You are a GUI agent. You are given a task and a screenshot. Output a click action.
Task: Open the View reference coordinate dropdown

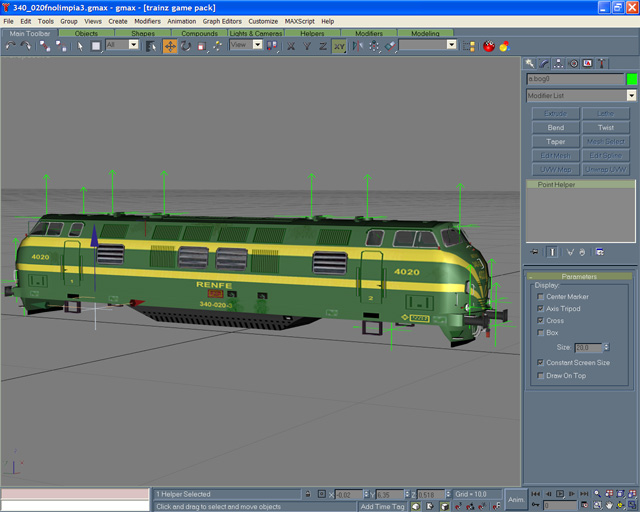coord(245,45)
